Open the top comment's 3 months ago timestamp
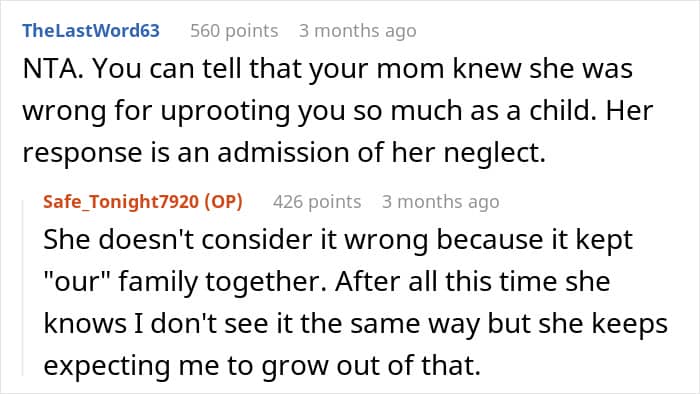Viewport: 700px width, 394px height. pyautogui.click(x=358, y=31)
